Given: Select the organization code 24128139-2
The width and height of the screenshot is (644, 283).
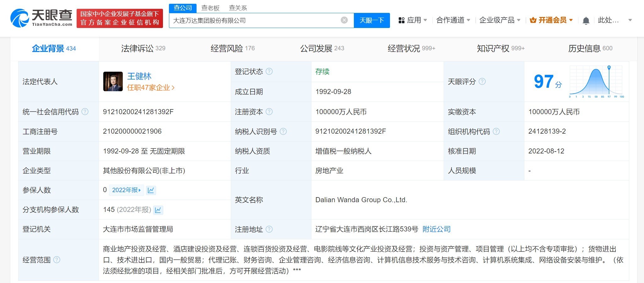Looking at the screenshot, I should coord(547,131).
